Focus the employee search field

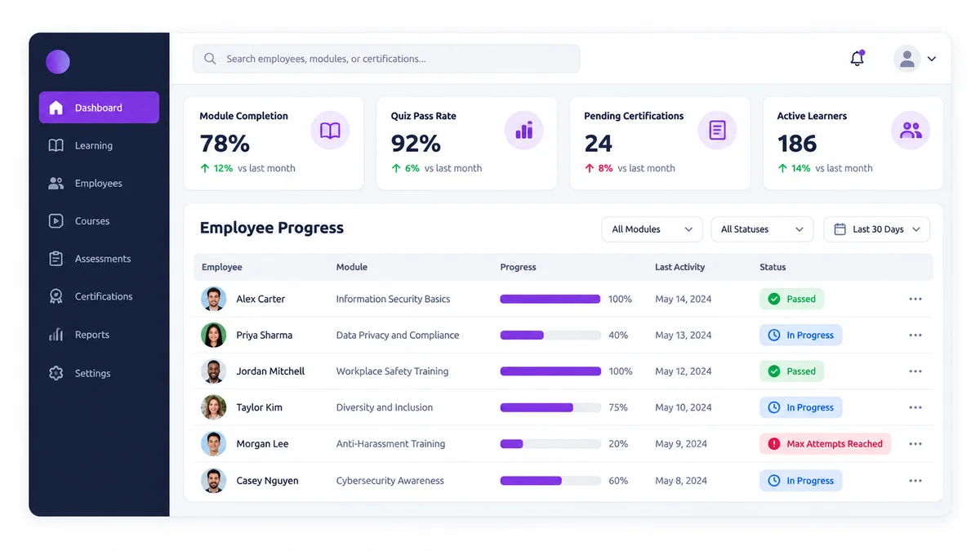pos(386,59)
